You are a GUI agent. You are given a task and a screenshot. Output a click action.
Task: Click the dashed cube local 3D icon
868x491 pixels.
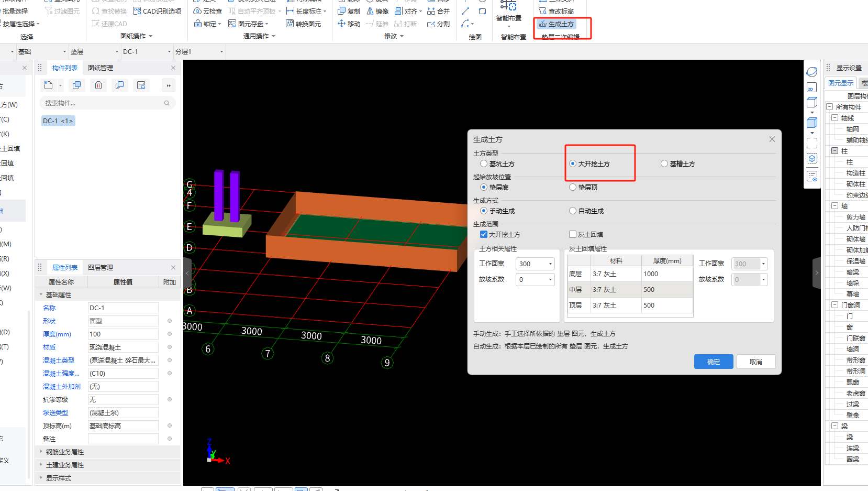tap(812, 158)
